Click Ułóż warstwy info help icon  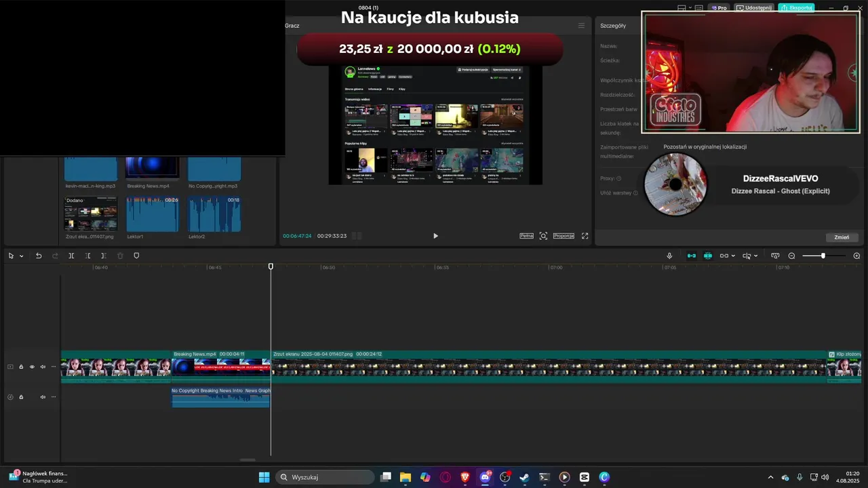click(x=635, y=192)
